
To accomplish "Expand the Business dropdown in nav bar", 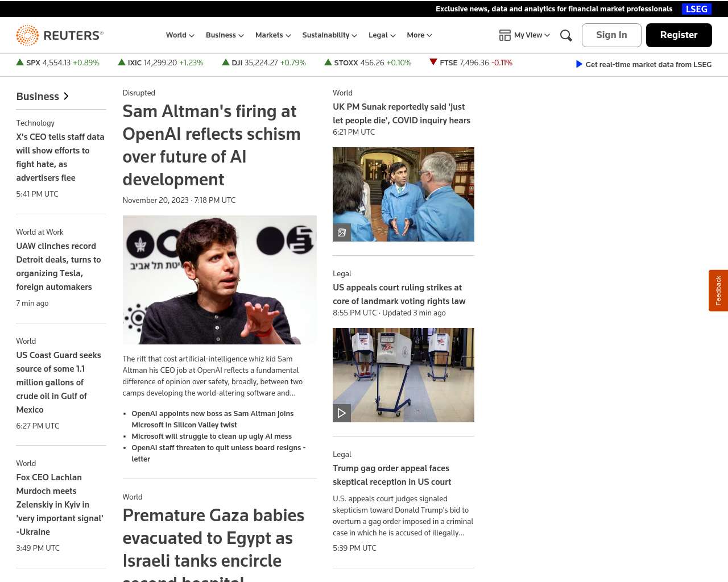I will (225, 35).
